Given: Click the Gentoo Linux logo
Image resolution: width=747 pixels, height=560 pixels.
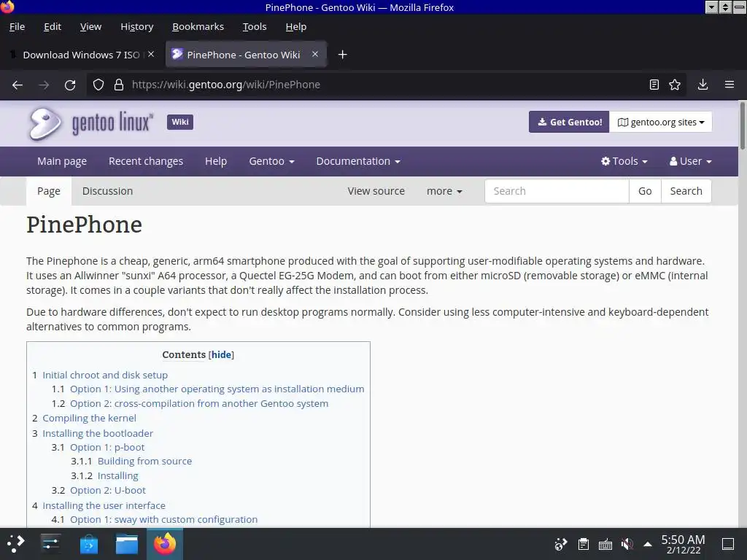Looking at the screenshot, I should tap(91, 122).
